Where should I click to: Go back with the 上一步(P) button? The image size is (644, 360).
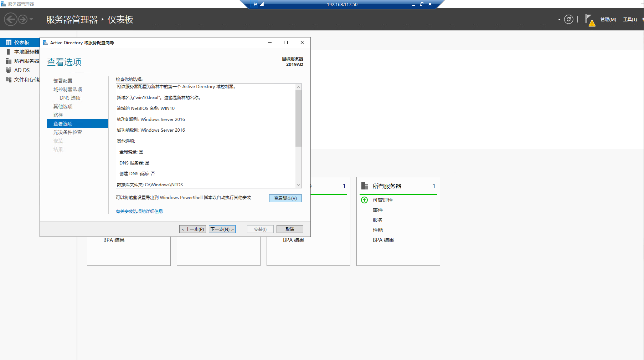[x=192, y=229]
